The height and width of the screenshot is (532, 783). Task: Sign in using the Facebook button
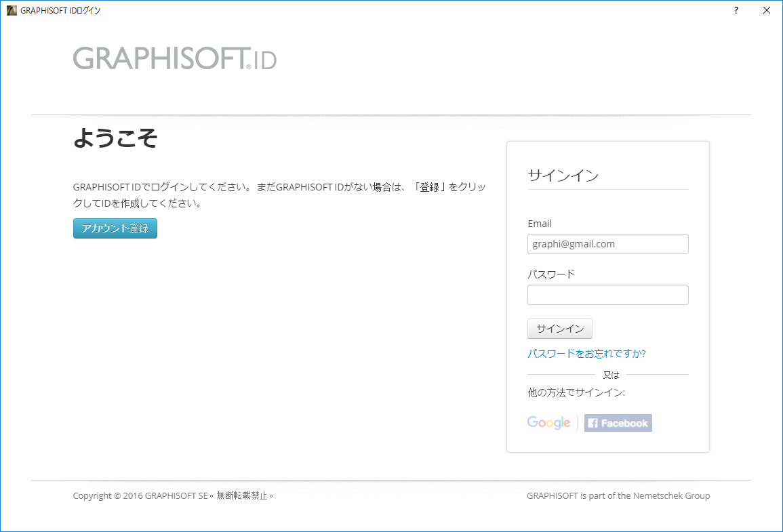(618, 423)
